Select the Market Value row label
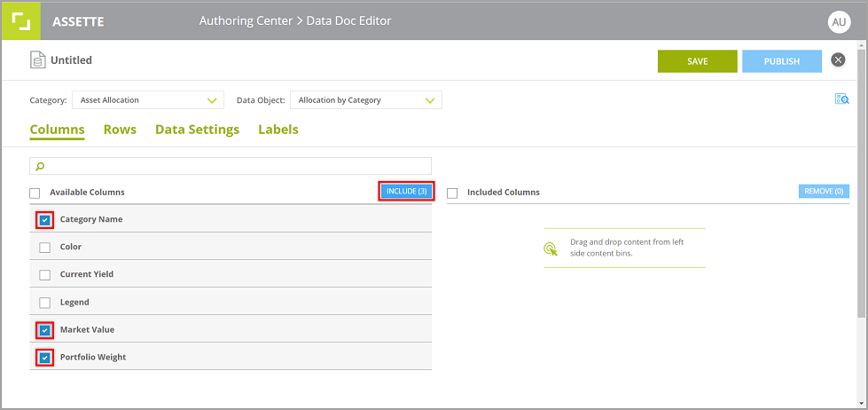Image resolution: width=868 pixels, height=410 pixels. 88,329
